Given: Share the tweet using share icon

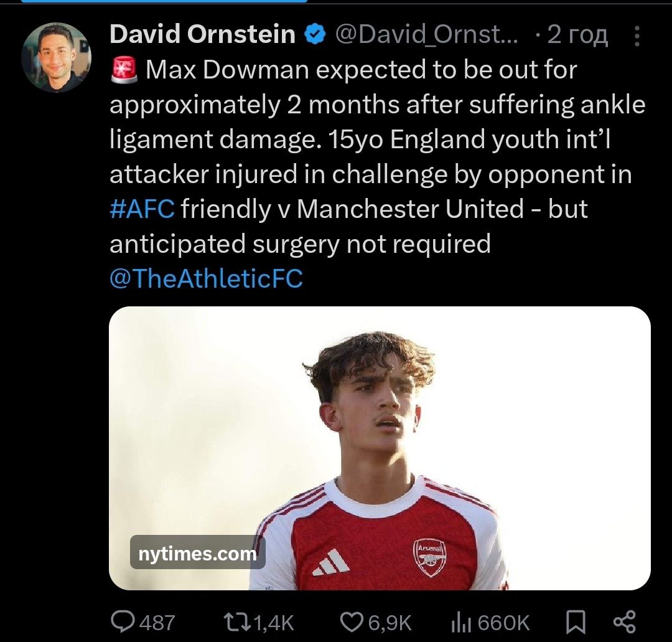Looking at the screenshot, I should click(x=624, y=621).
